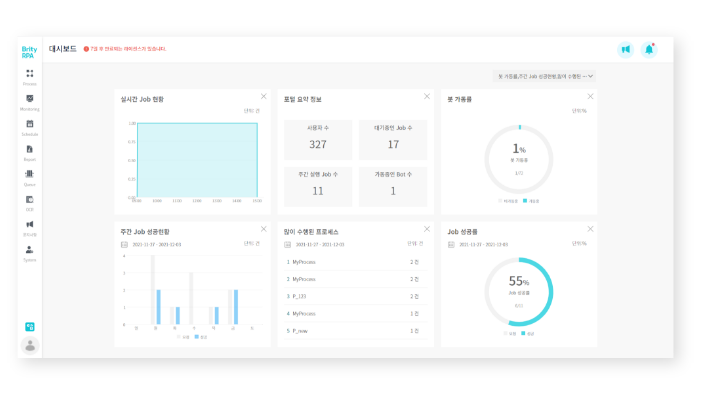The image size is (703, 393).
Task: Open the OCR section
Action: click(30, 203)
